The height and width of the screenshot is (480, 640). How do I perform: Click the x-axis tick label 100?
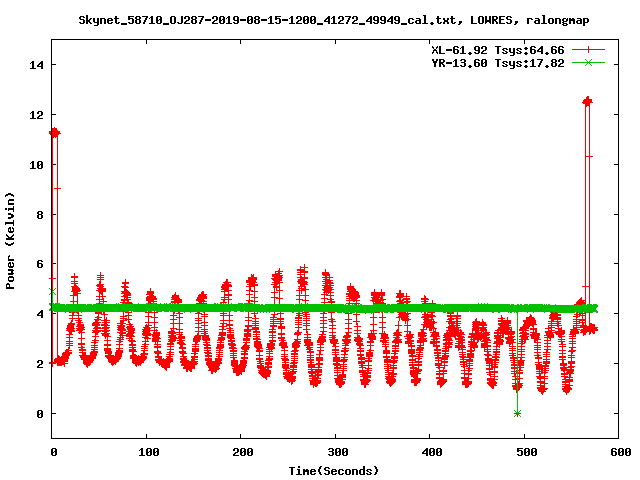pos(149,452)
